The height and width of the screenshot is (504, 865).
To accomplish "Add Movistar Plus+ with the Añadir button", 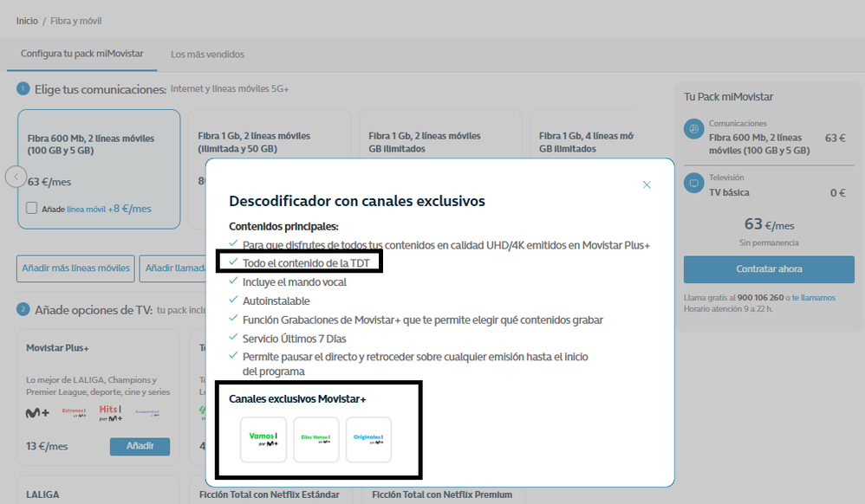I will click(140, 446).
